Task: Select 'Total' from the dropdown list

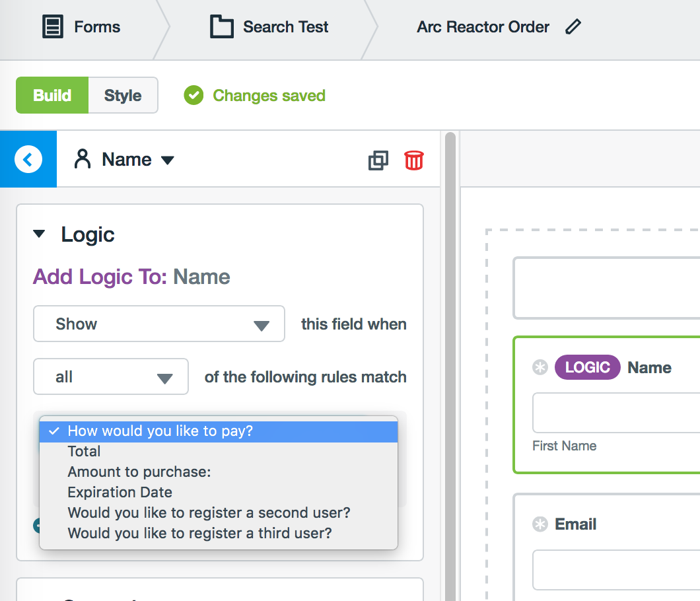Action: (85, 451)
